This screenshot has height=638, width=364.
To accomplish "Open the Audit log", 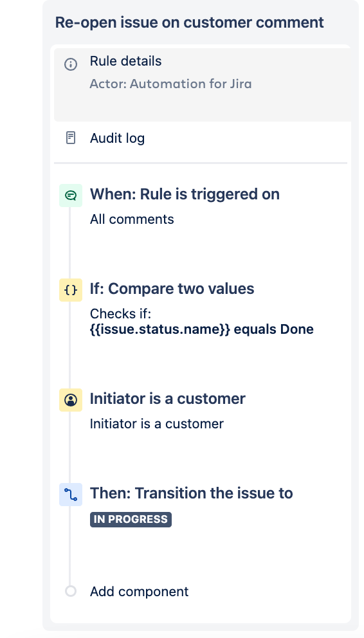I will pos(202,138).
